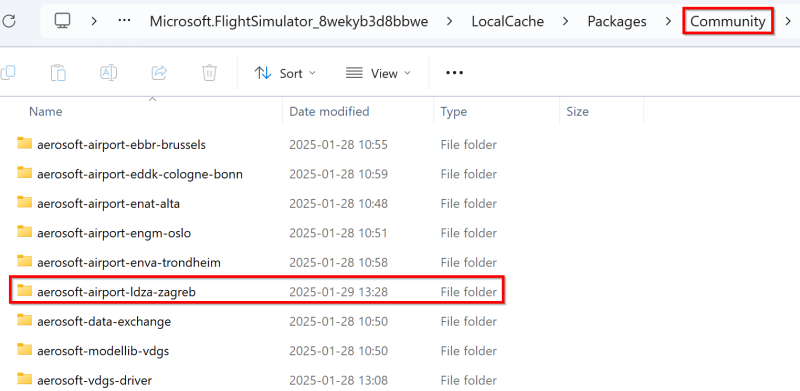Navigate to Packages breadcrumb segment
This screenshot has height=391, width=800.
(x=617, y=21)
